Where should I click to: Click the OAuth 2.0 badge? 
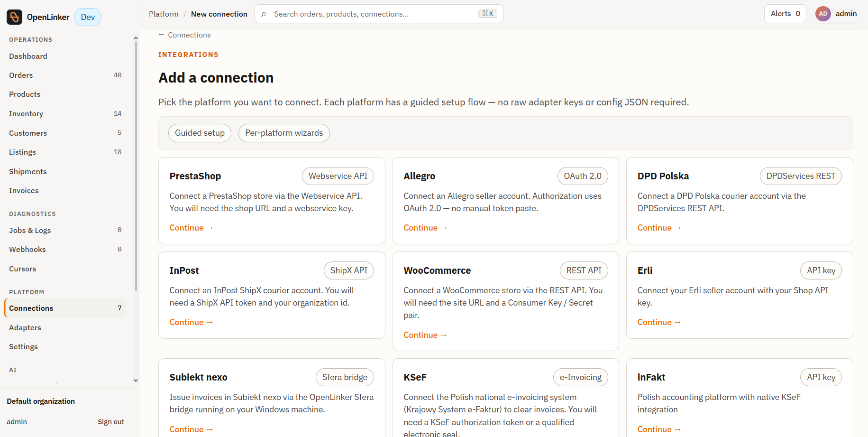click(x=583, y=176)
